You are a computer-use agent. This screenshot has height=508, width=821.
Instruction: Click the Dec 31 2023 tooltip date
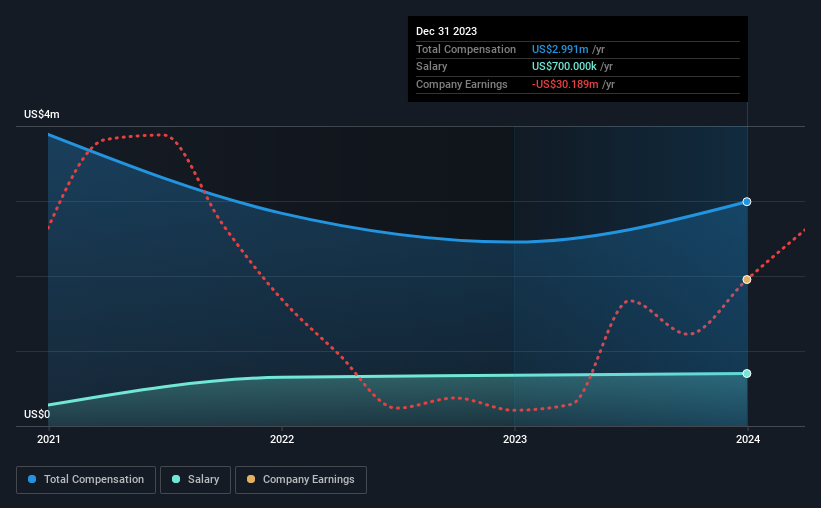click(x=446, y=31)
